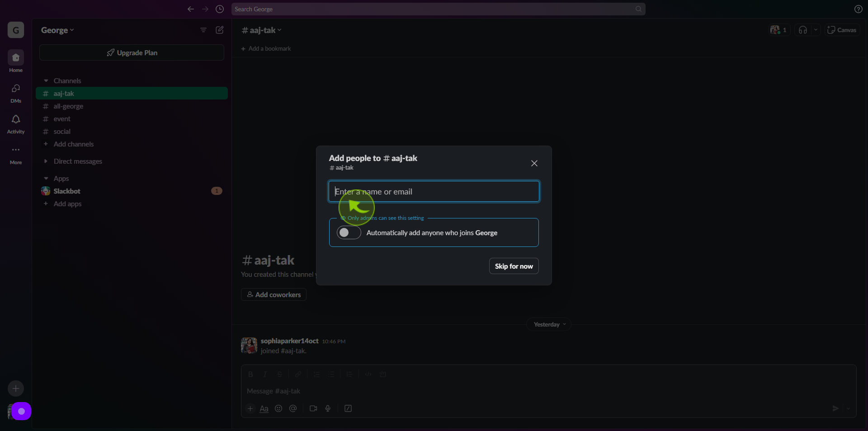Toggle bold formatting in composer
The image size is (868, 431).
tap(250, 374)
